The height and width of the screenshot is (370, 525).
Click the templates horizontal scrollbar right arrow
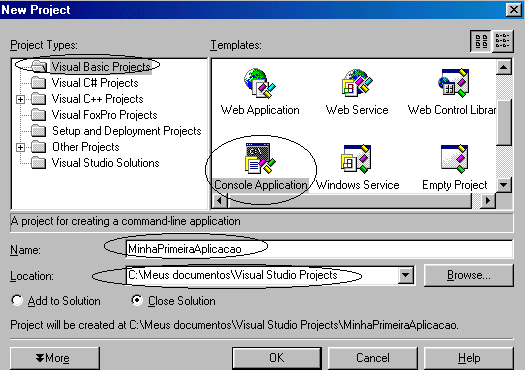pos(488,201)
